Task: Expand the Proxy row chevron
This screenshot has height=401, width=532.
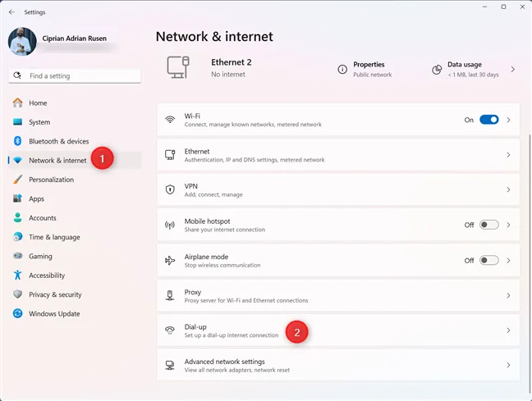Action: [508, 295]
